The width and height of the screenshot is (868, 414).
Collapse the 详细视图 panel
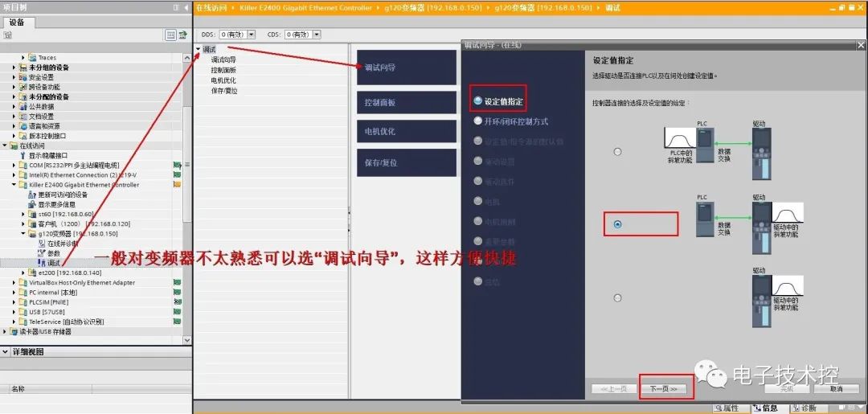pos(5,352)
